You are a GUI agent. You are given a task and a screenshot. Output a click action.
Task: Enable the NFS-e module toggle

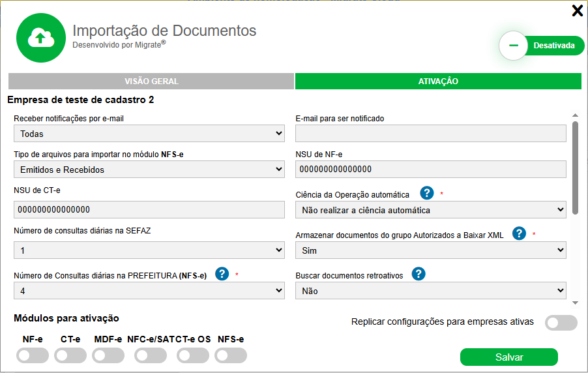coord(231,355)
